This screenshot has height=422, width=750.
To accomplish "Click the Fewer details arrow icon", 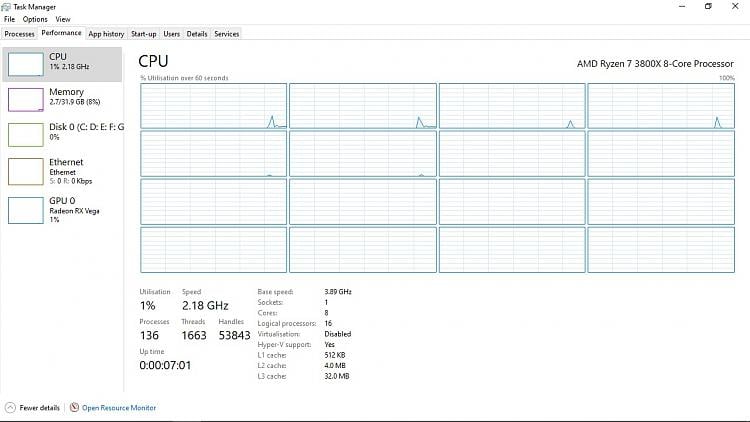I will click(x=10, y=408).
